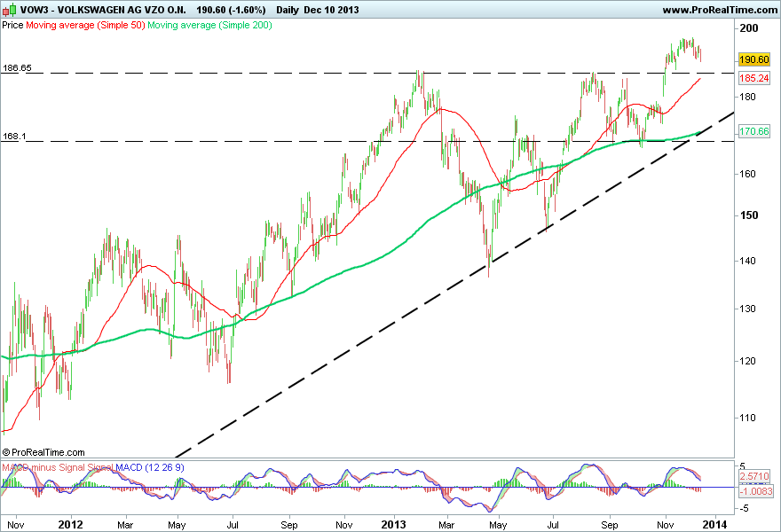Click the yellow 190.60 current price tag

point(754,59)
